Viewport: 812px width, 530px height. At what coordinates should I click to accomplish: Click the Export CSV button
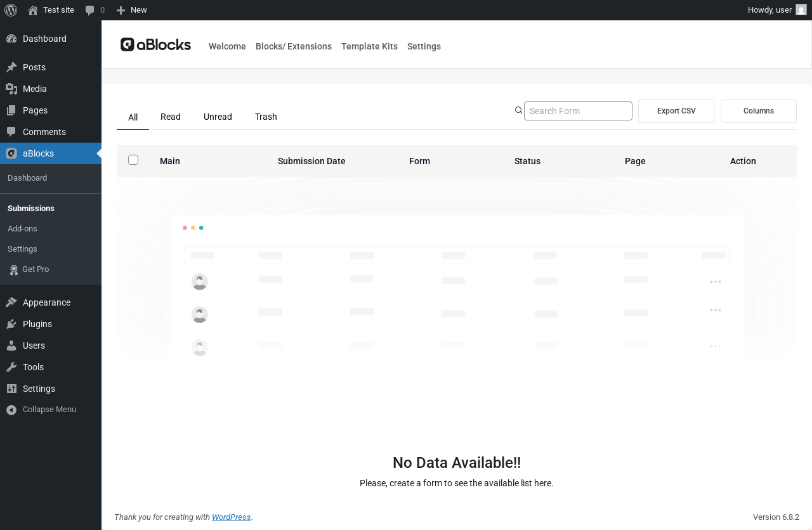676,111
